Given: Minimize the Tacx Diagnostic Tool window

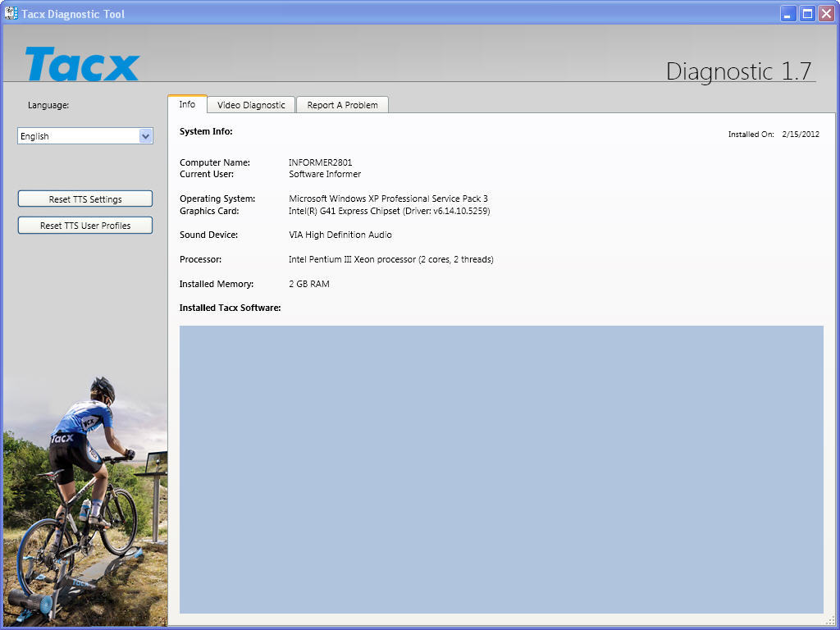Looking at the screenshot, I should [x=788, y=14].
